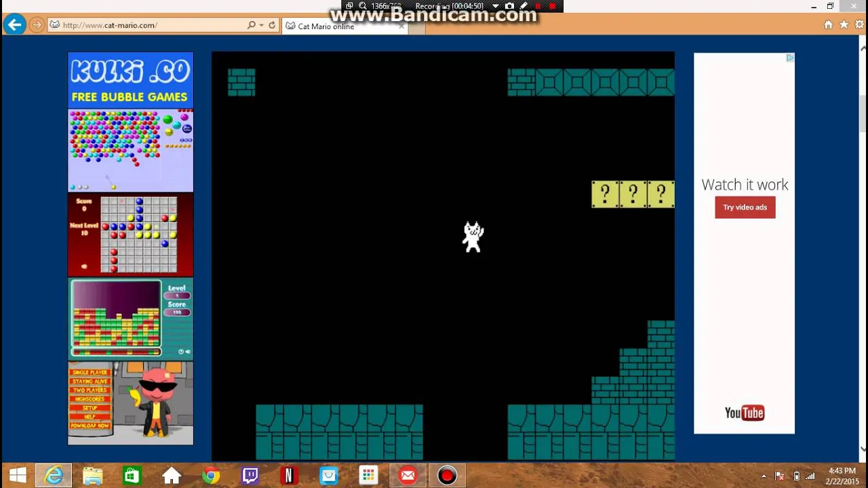Click the battery icon in system tray
868x488 pixels.
tap(796, 476)
